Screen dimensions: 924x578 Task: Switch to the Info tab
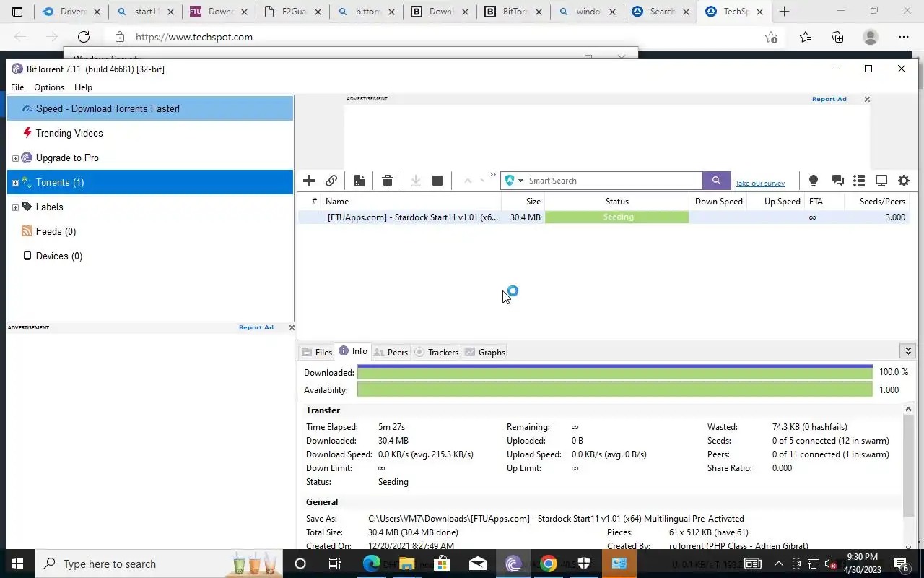click(x=353, y=351)
